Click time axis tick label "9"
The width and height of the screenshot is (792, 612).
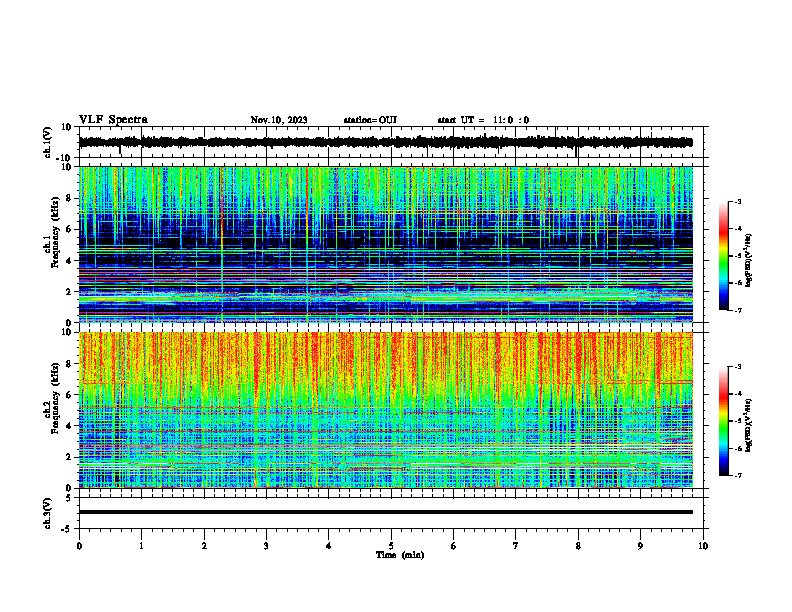point(640,546)
